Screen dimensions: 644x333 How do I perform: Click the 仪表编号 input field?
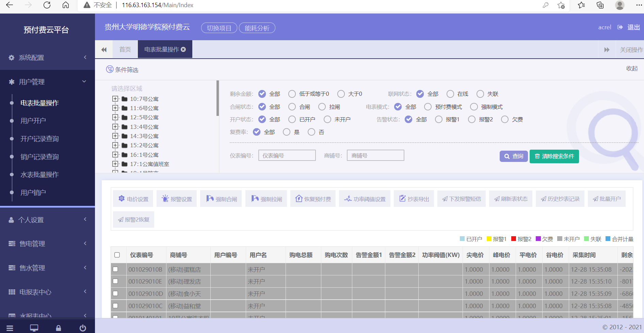[x=287, y=155]
